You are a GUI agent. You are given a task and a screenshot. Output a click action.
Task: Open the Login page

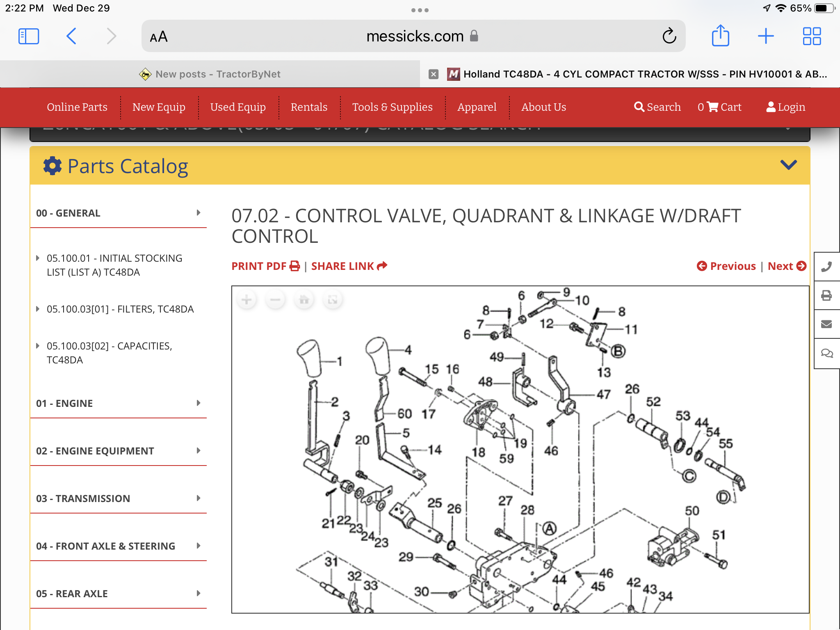785,107
